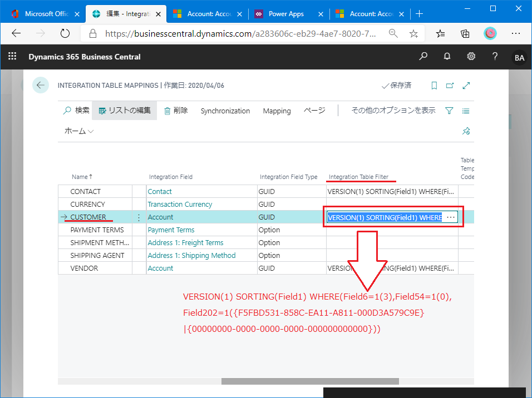The height and width of the screenshot is (398, 532).
Task: Click the 削除 delete action
Action: (x=176, y=111)
